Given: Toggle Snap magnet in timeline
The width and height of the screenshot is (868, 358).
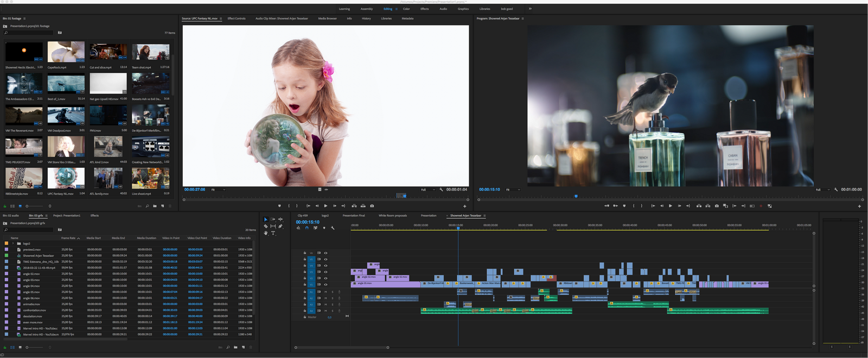Looking at the screenshot, I should (307, 228).
